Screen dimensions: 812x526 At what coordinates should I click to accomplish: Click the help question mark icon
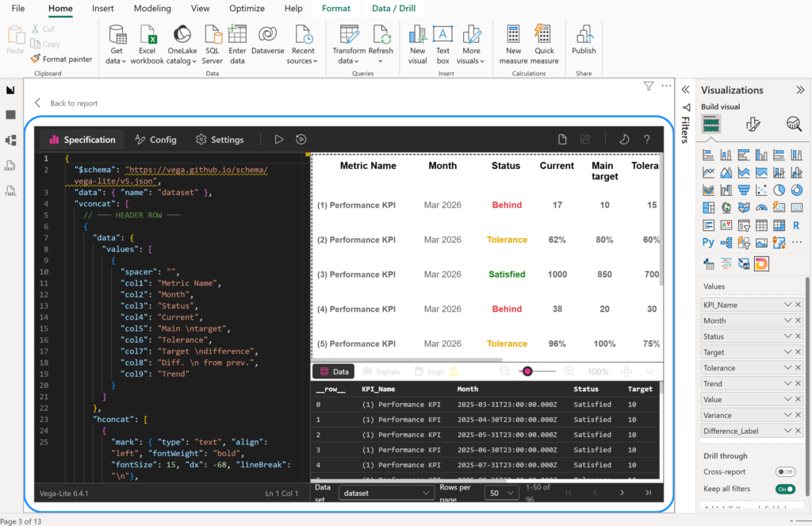(647, 140)
